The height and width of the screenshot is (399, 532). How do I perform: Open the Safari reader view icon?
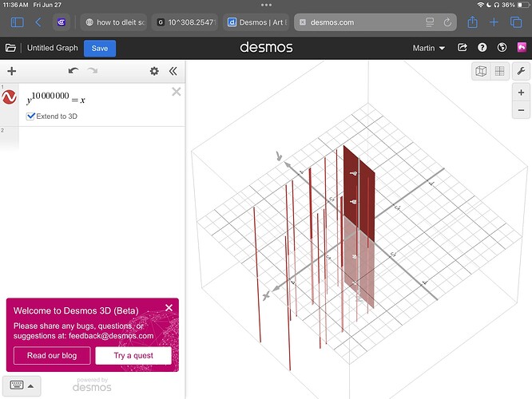pyautogui.click(x=430, y=22)
